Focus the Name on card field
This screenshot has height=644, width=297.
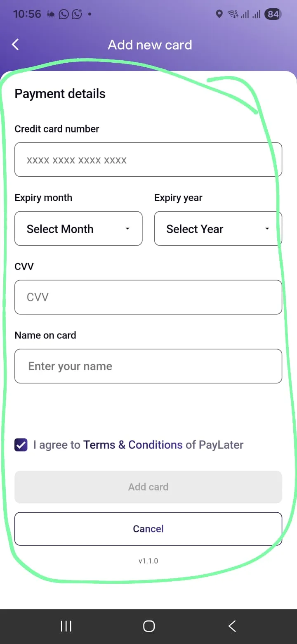pyautogui.click(x=148, y=366)
